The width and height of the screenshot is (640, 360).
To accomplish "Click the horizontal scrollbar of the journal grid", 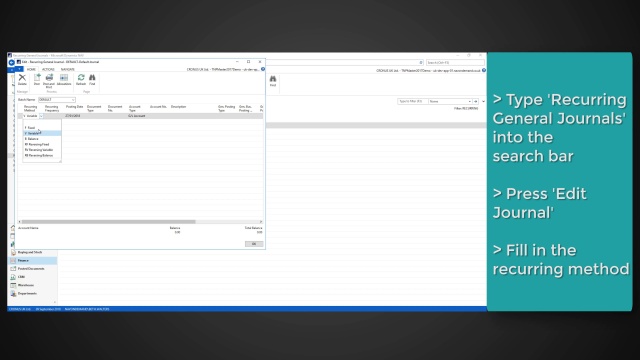I will [x=140, y=222].
